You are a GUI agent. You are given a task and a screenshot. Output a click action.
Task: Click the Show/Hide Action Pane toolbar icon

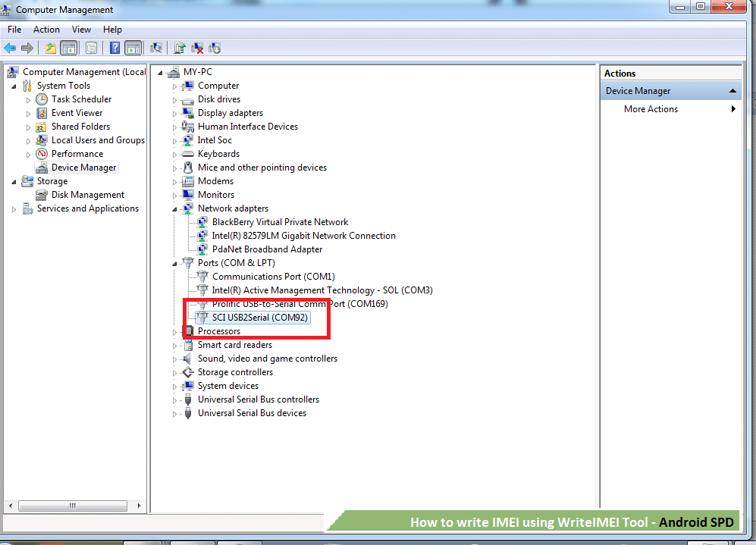[x=133, y=49]
